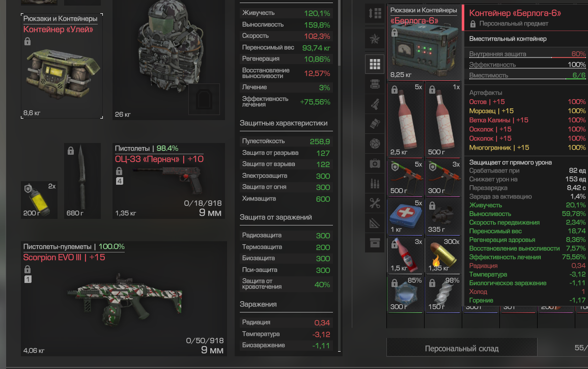Click the Химзащита 600 row

point(286,198)
